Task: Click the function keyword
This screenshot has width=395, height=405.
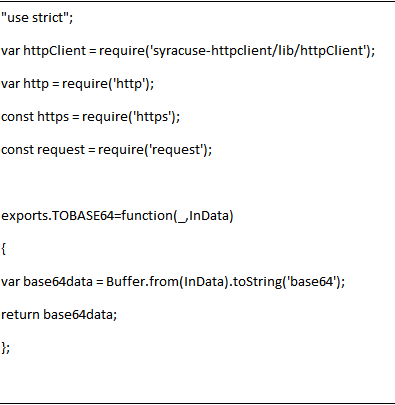Action: [147, 216]
